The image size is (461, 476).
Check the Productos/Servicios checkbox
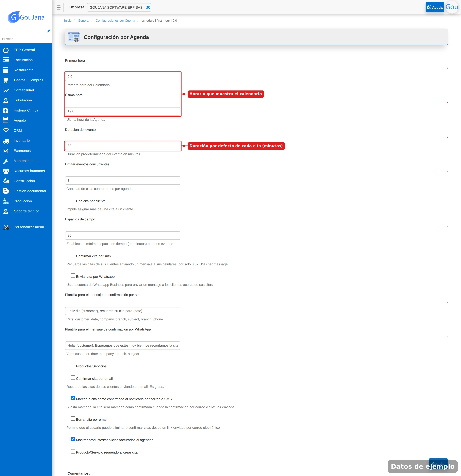[73, 365]
